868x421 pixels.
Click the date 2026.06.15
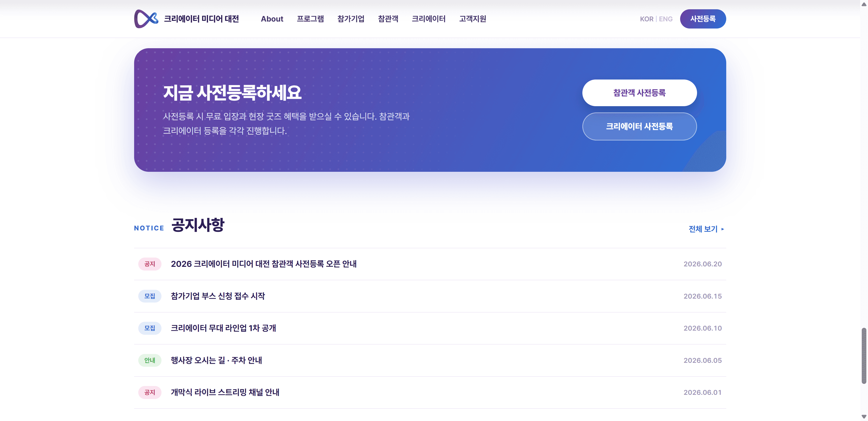(703, 296)
